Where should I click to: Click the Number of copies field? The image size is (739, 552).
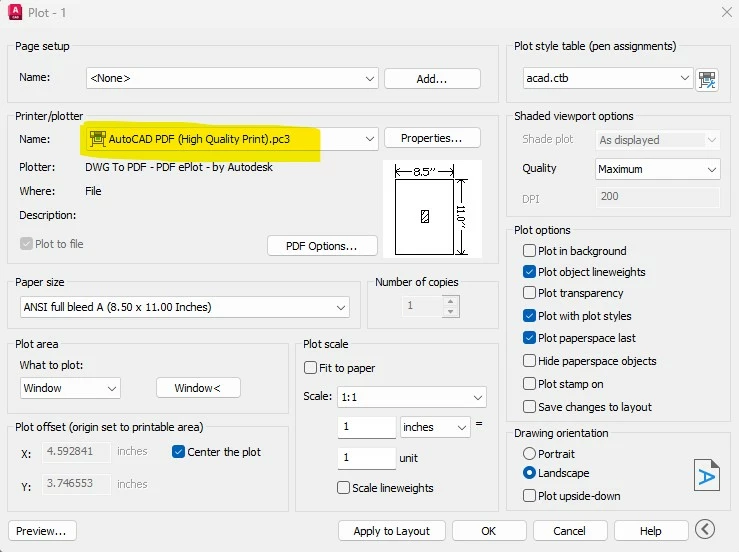(x=423, y=306)
